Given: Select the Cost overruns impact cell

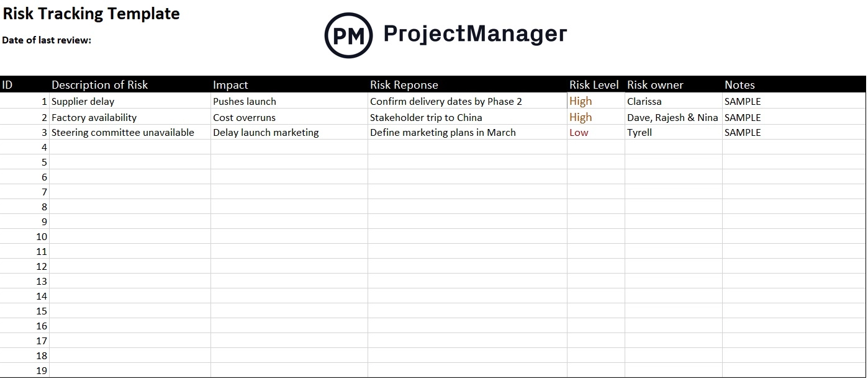Looking at the screenshot, I should click(244, 117).
